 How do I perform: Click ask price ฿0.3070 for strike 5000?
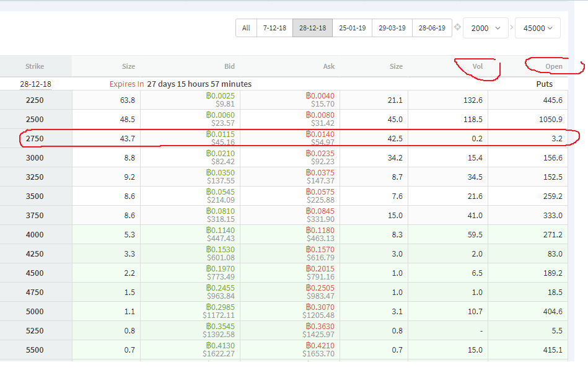tap(320, 307)
